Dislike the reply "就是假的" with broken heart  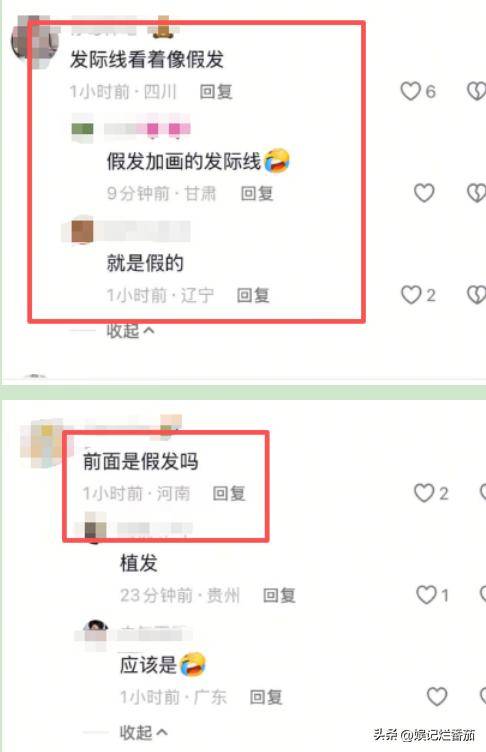pos(476,295)
